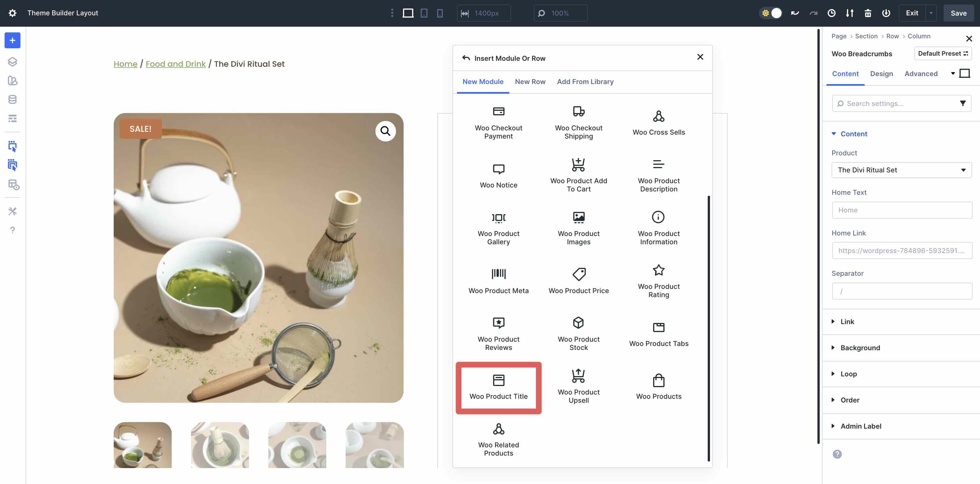Open the Product dropdown showing The Divi Ritual Set

[x=901, y=170]
